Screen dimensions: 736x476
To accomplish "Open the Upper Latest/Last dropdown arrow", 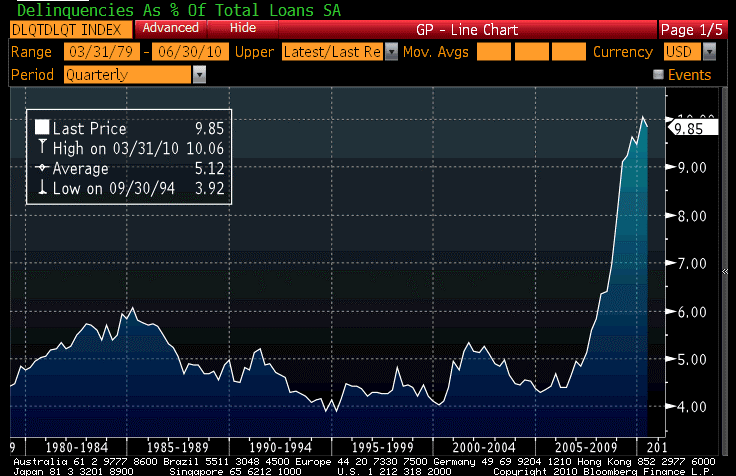I will coord(391,52).
